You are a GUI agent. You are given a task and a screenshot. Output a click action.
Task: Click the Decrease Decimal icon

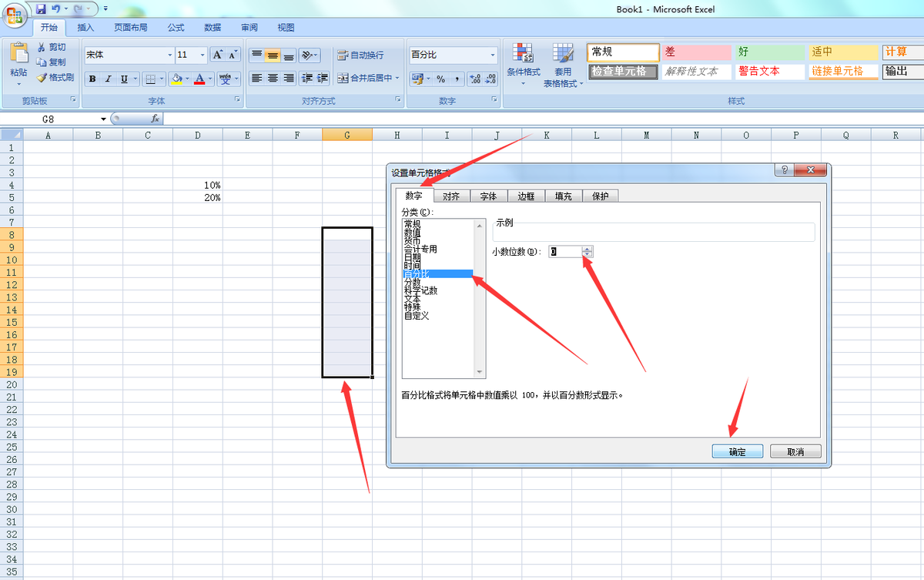[x=491, y=79]
